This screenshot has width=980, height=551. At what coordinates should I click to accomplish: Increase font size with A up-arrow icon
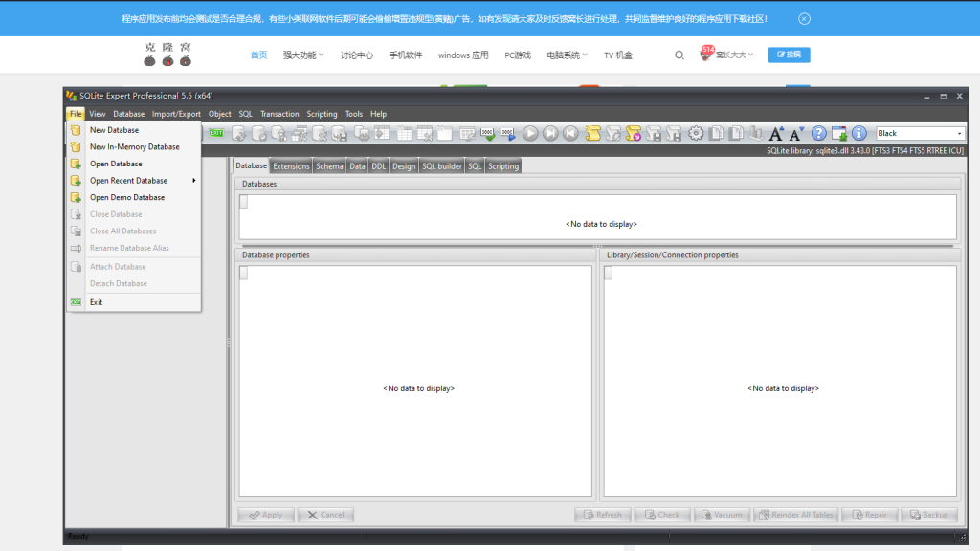coord(776,133)
